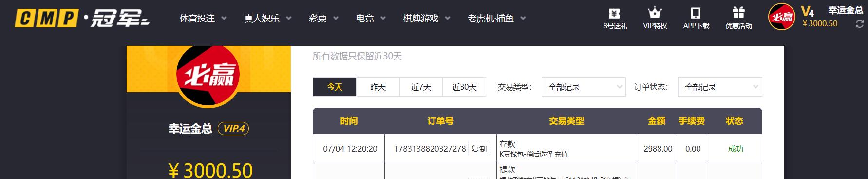Image resolution: width=868 pixels, height=179 pixels.
Task: Click the sidebar balance ¥ 3000.50
Action: [210, 170]
